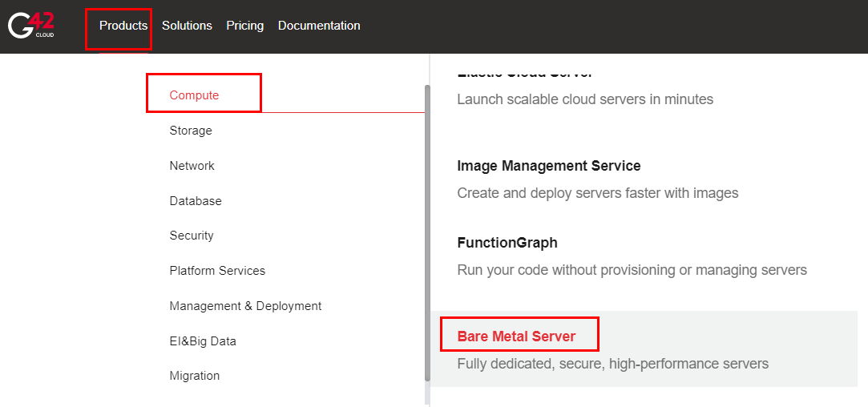Image resolution: width=868 pixels, height=407 pixels.
Task: Select the Security category
Action: (192, 236)
